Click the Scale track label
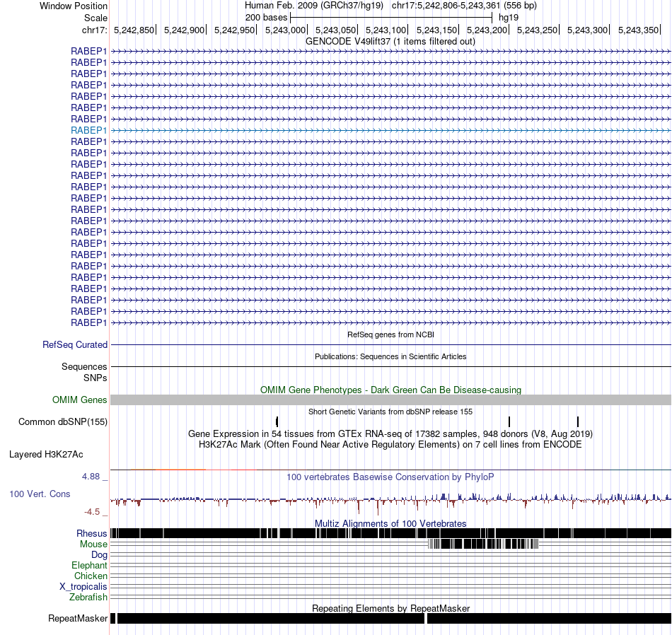The image size is (672, 635). [95, 18]
